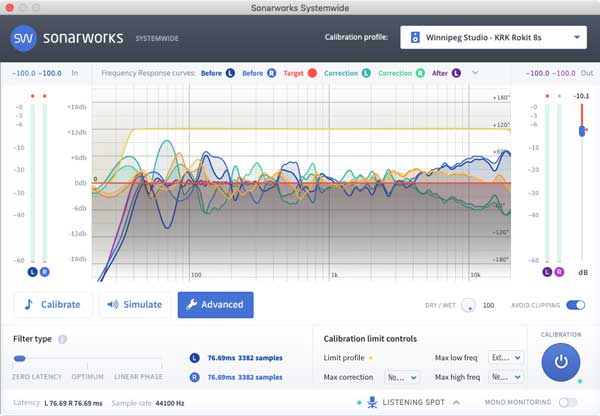The width and height of the screenshot is (600, 416).
Task: Click the Filter type info icon
Action: tap(62, 339)
